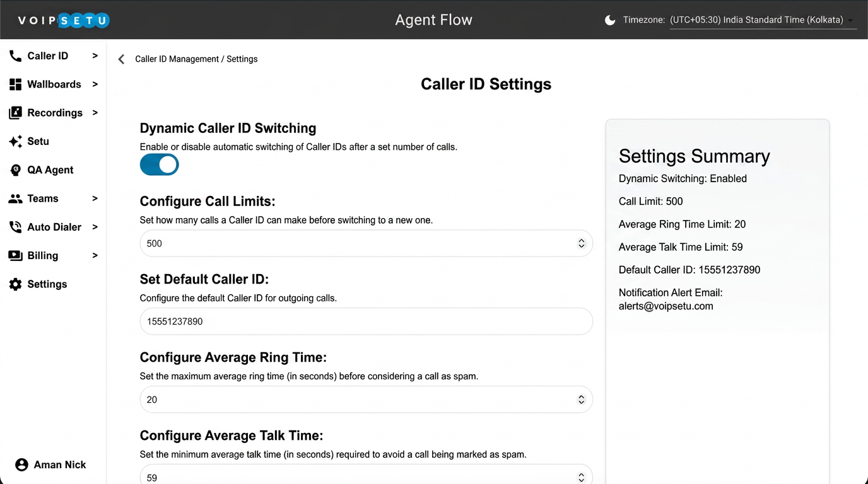Expand the Caller ID menu chevron

click(x=95, y=55)
